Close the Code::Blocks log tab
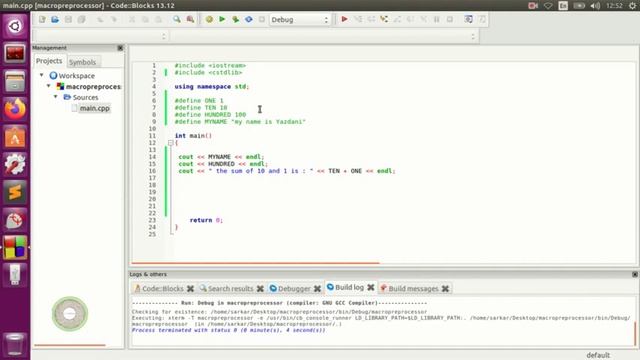 (190, 289)
